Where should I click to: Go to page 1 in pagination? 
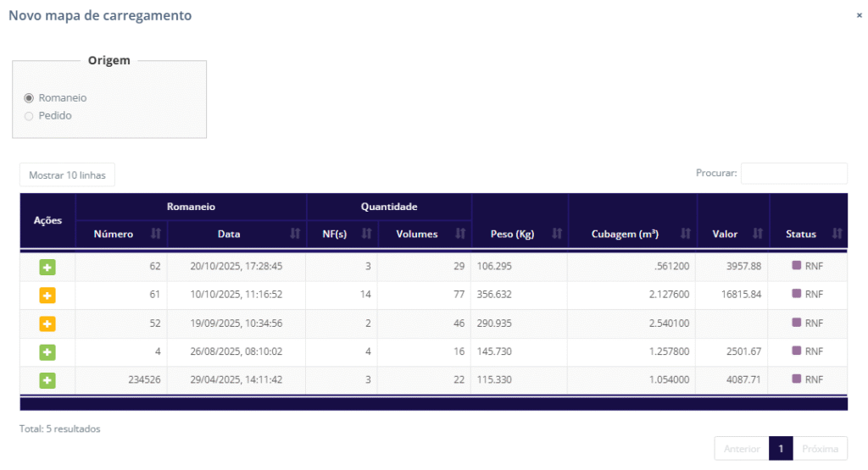click(780, 449)
